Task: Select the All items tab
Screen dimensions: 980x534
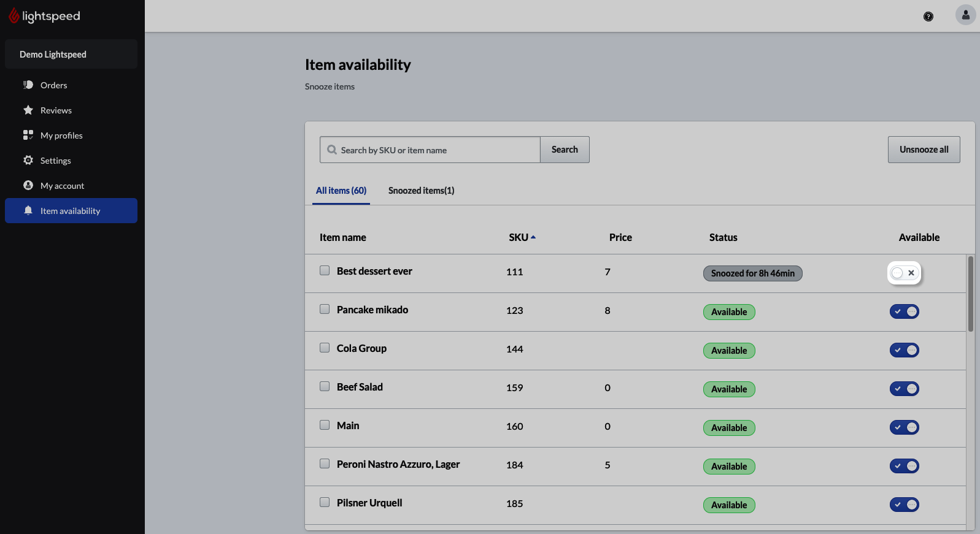Action: coord(341,191)
